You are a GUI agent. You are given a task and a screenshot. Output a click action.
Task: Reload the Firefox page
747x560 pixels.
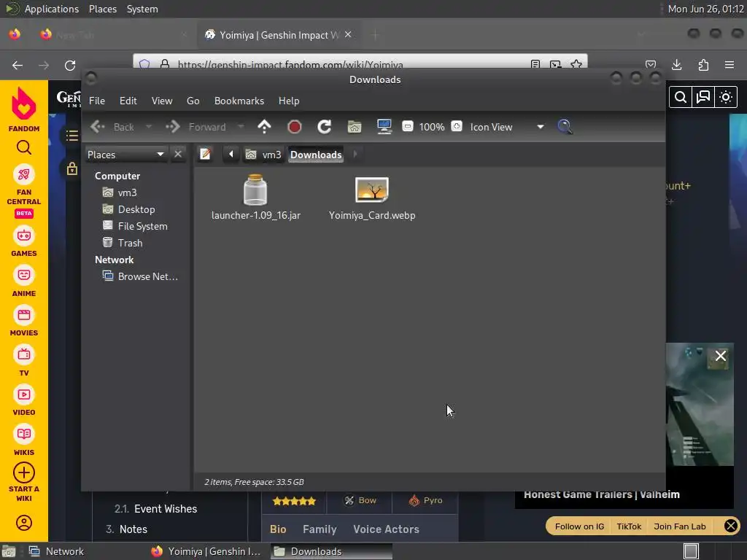click(70, 65)
